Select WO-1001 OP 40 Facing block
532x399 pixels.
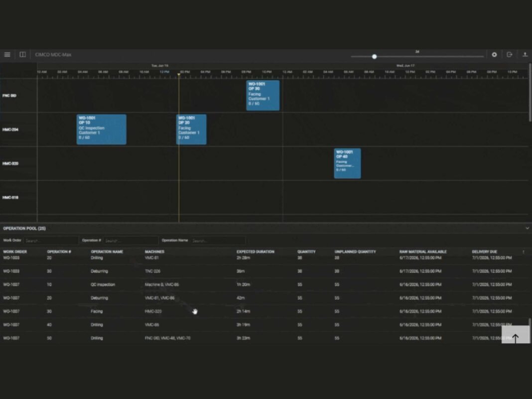coord(347,163)
